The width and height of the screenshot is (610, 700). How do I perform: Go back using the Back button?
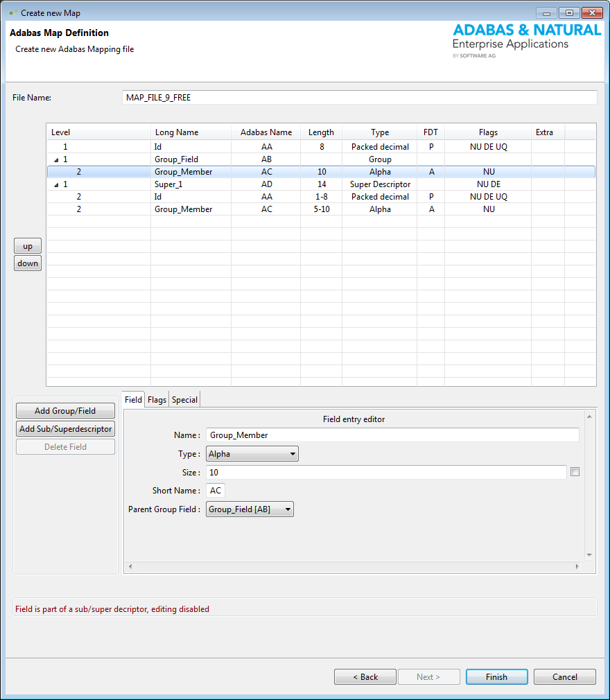[x=365, y=676]
